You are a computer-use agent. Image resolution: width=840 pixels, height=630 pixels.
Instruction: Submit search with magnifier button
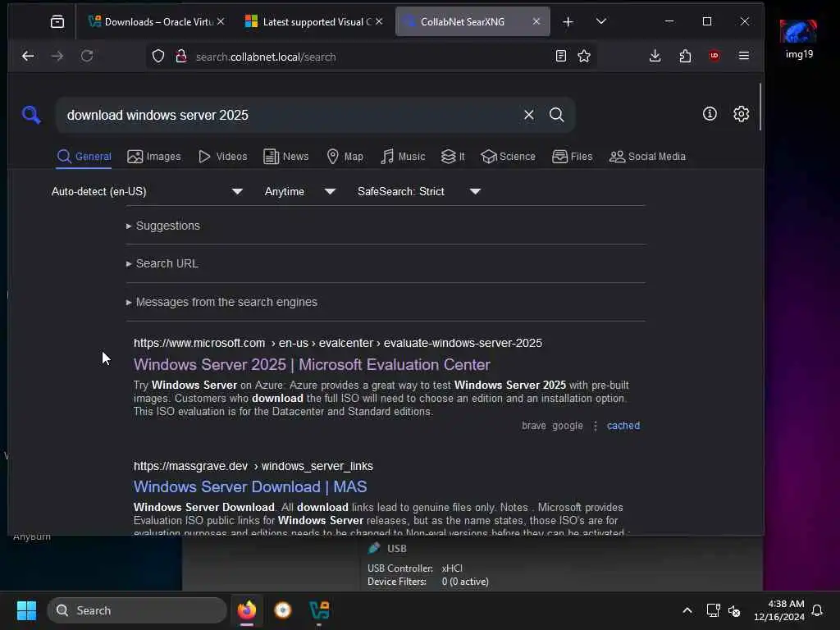557,115
